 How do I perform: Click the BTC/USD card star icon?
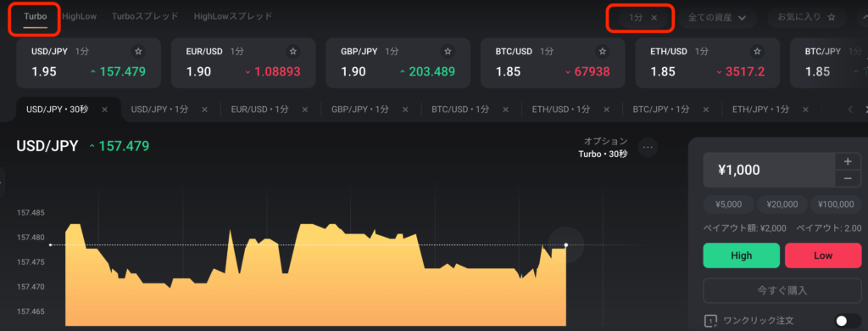point(603,52)
